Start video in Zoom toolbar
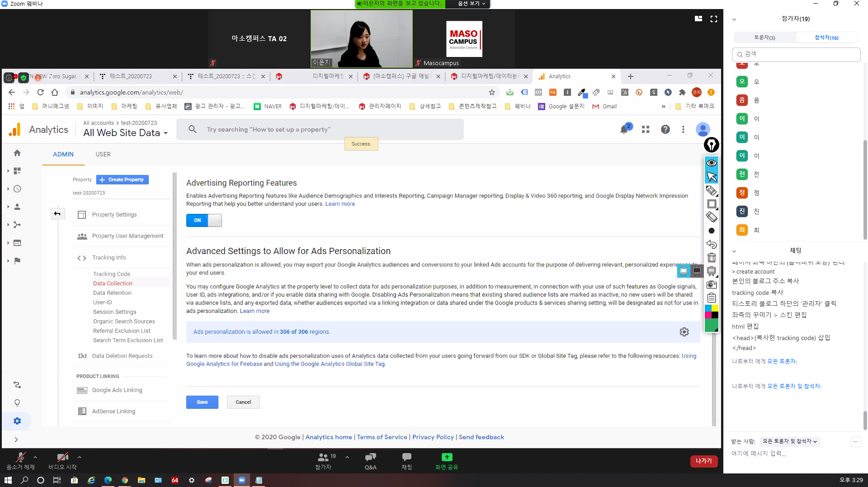This screenshot has width=868, height=487. (x=62, y=461)
